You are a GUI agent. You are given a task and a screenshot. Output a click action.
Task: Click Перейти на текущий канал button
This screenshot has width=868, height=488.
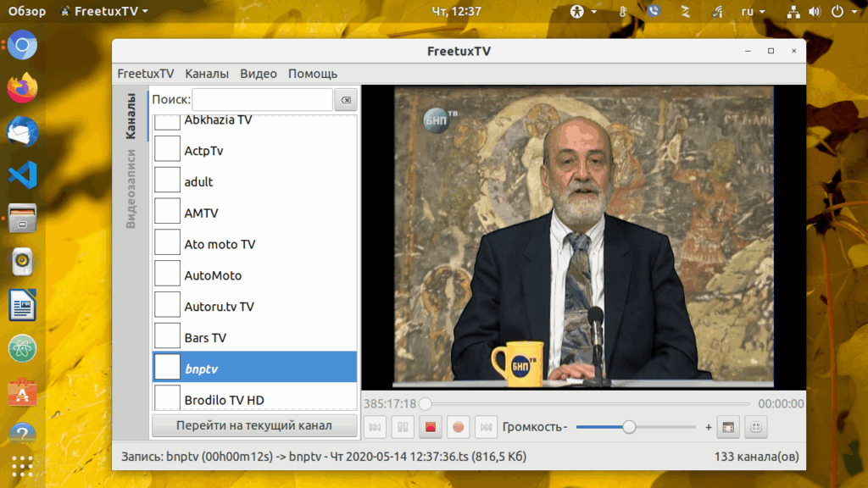tap(254, 425)
